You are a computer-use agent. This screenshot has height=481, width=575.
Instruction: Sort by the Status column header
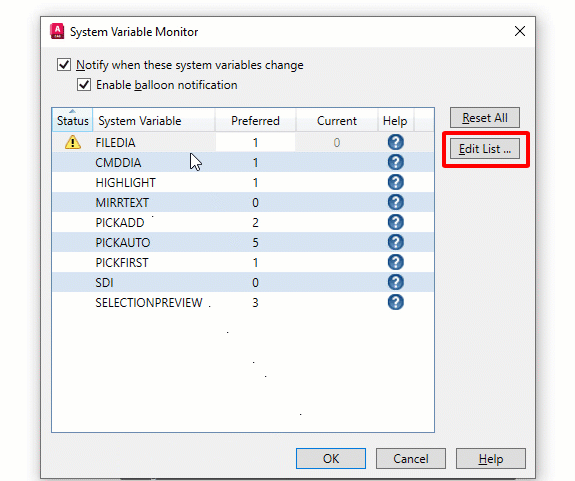point(72,120)
